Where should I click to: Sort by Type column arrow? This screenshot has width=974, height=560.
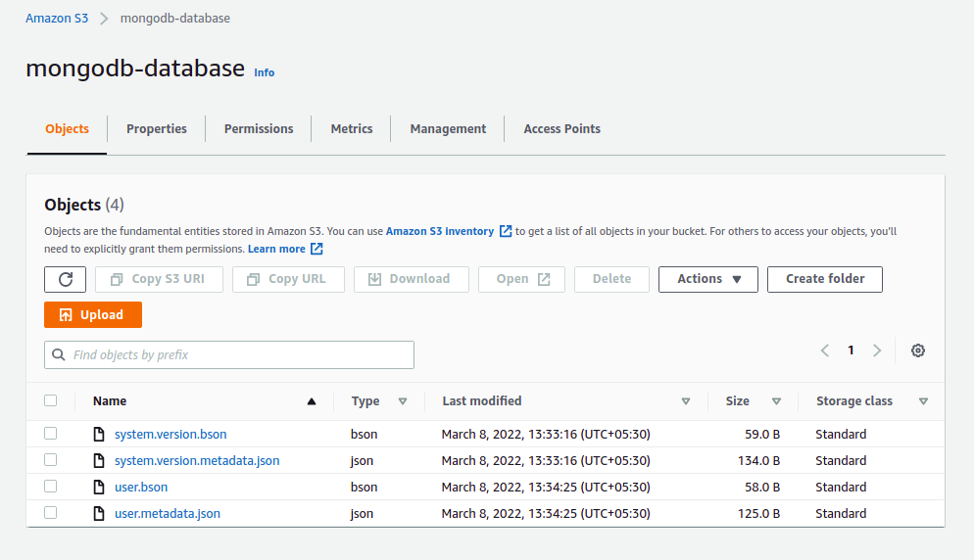coord(403,401)
